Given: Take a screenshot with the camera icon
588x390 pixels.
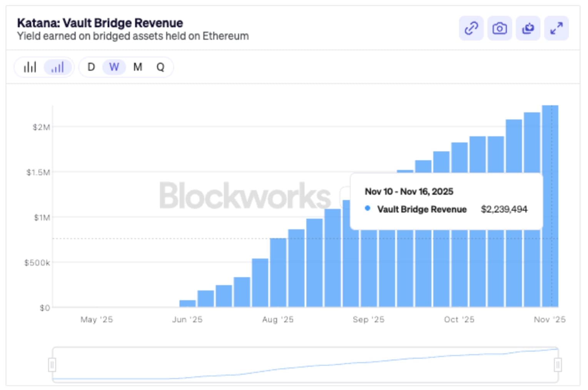Looking at the screenshot, I should point(499,28).
